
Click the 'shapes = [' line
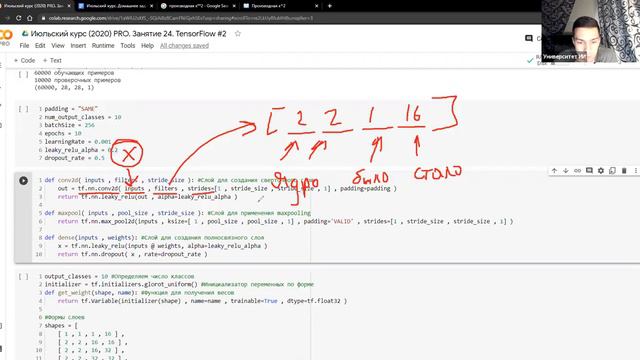pos(61,325)
